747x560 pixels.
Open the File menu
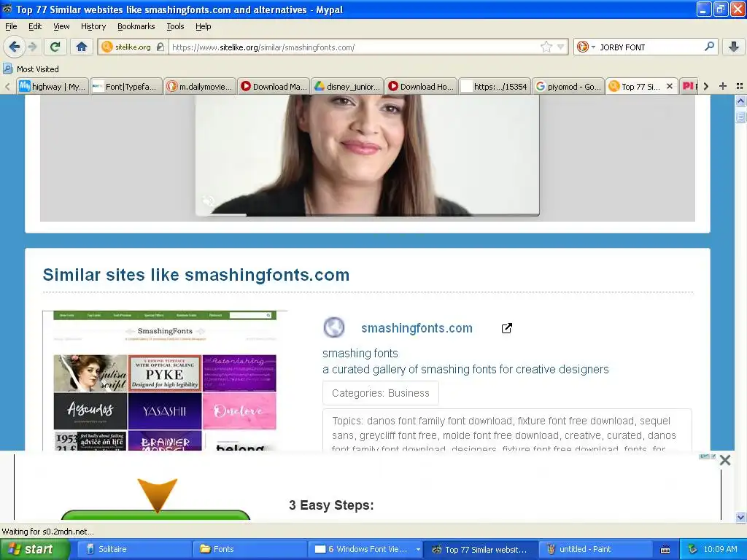click(x=11, y=26)
